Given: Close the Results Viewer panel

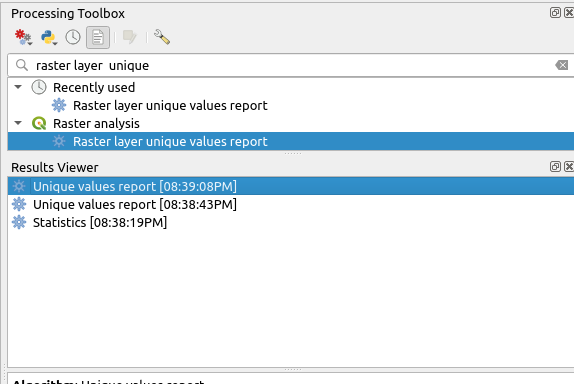Looking at the screenshot, I should [x=569, y=167].
